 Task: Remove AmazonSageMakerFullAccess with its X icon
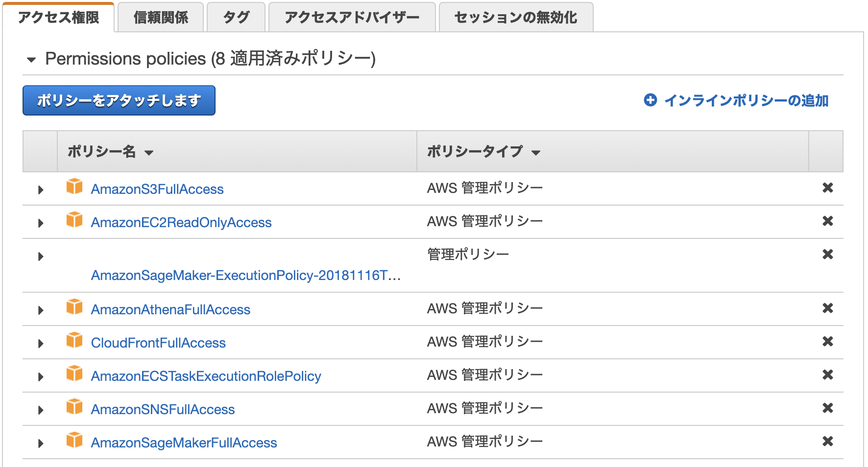[828, 441]
